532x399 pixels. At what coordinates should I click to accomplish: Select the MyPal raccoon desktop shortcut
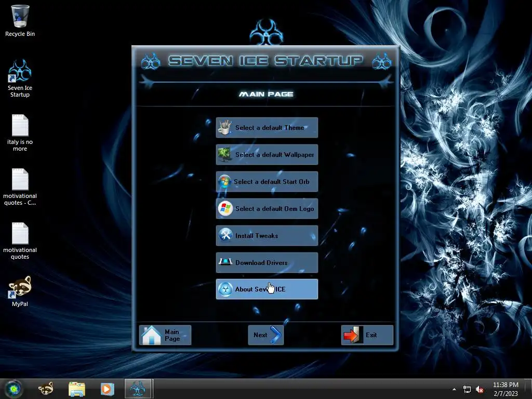pos(20,291)
